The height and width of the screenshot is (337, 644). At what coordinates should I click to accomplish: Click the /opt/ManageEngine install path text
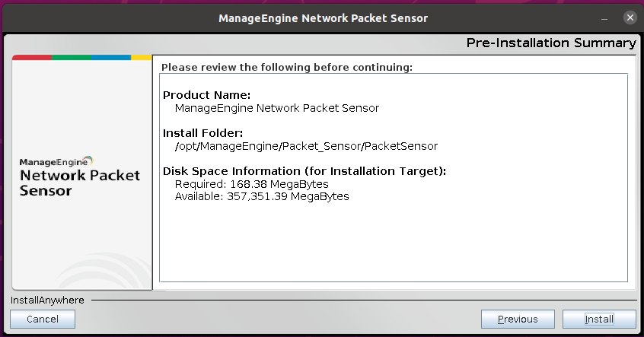(306, 145)
